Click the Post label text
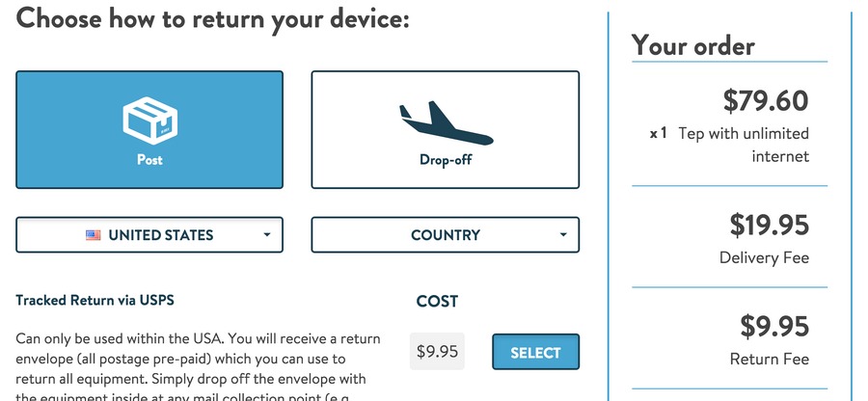Screen dimensions: 868x401 [150, 160]
